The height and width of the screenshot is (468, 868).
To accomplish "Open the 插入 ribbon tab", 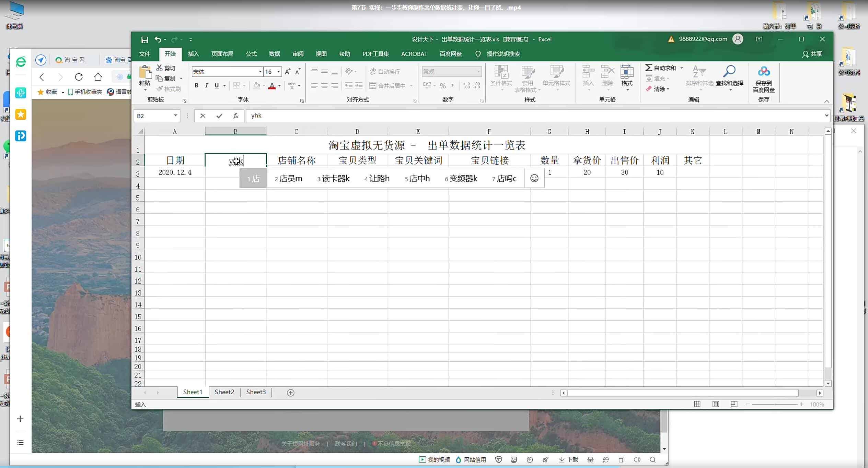I will 193,54.
